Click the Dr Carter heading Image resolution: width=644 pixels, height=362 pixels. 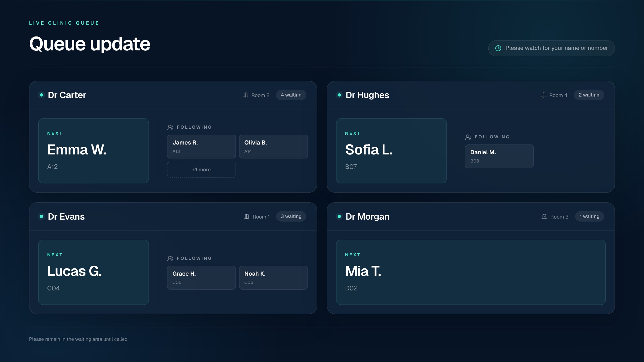click(x=67, y=95)
